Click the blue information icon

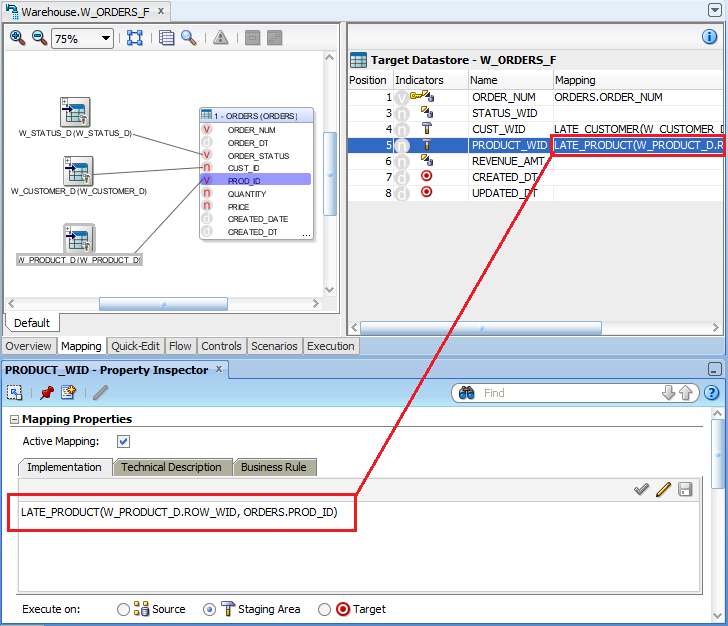(709, 36)
